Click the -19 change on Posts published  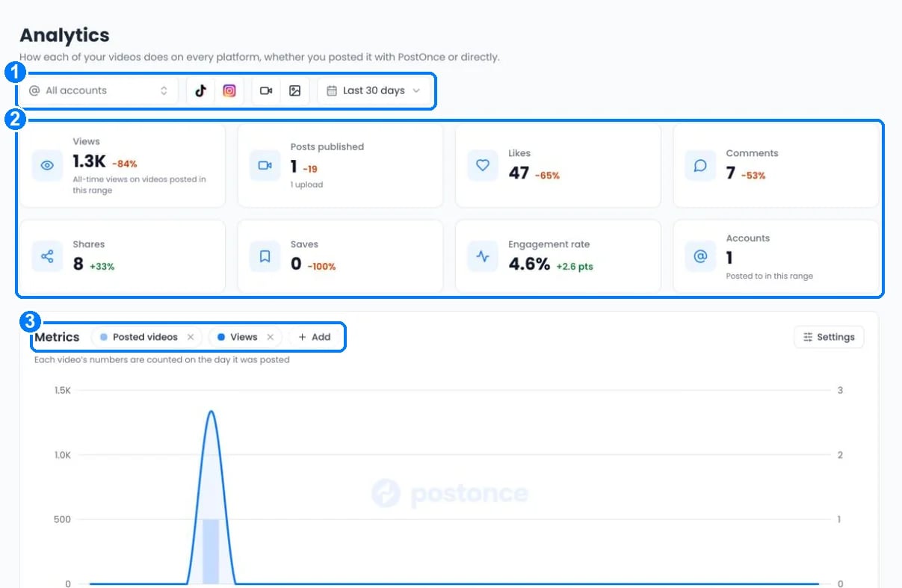tap(310, 169)
